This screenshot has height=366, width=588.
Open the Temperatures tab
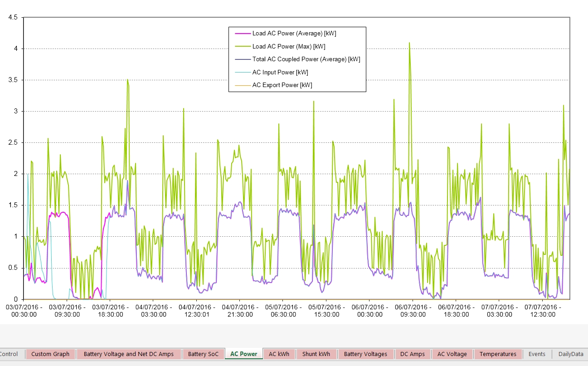coord(498,354)
